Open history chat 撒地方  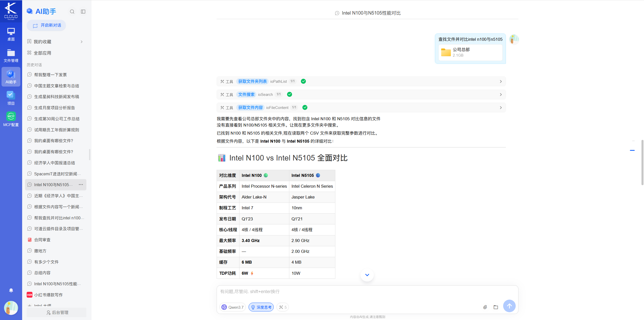(56, 251)
